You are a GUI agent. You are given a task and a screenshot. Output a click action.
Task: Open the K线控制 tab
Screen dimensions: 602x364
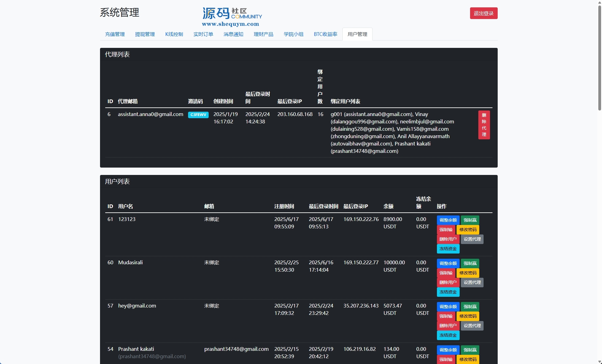pos(174,34)
